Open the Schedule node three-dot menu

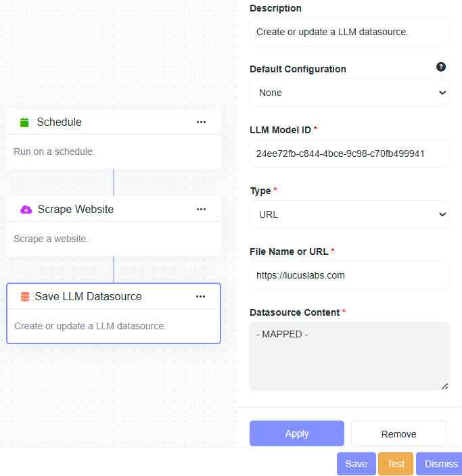click(x=201, y=122)
